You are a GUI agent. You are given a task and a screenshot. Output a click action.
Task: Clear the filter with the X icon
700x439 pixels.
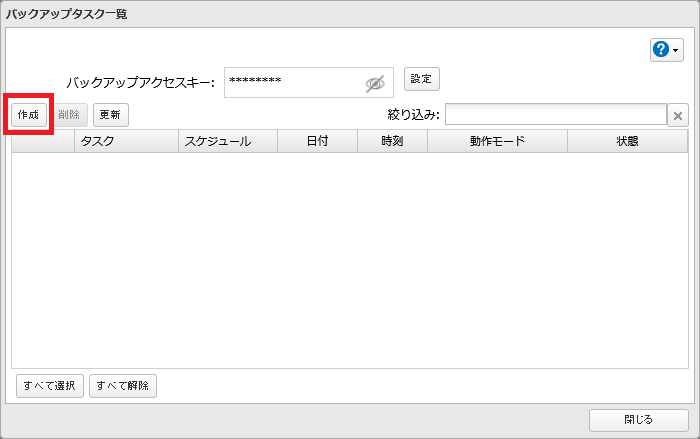(678, 116)
